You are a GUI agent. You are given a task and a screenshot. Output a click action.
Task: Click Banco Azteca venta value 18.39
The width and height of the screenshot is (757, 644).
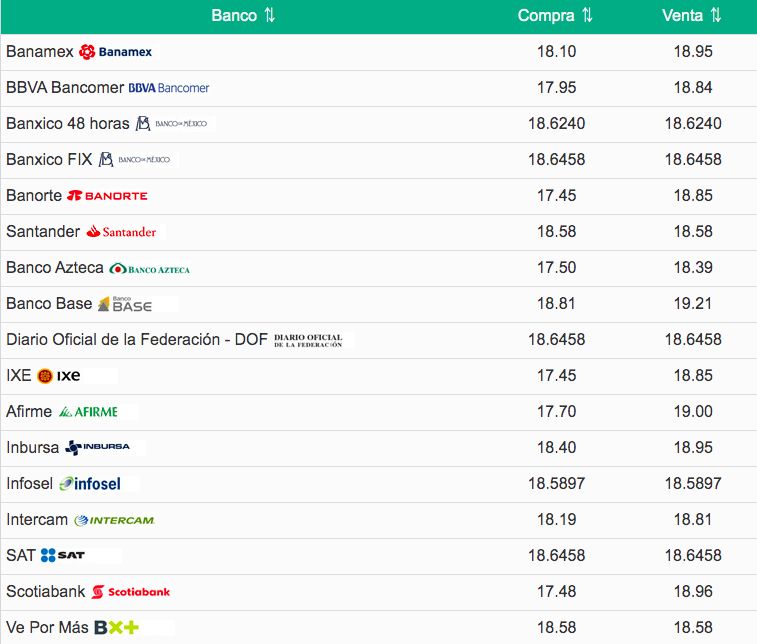[693, 267]
